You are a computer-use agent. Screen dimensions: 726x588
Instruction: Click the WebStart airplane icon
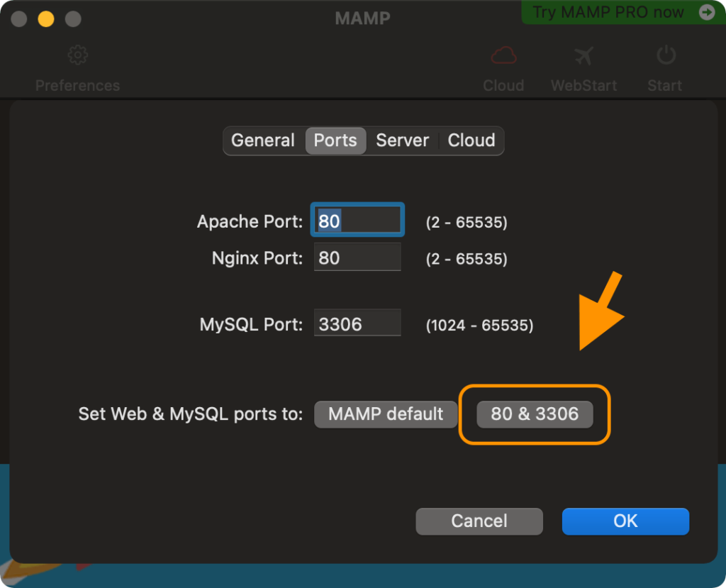point(583,55)
